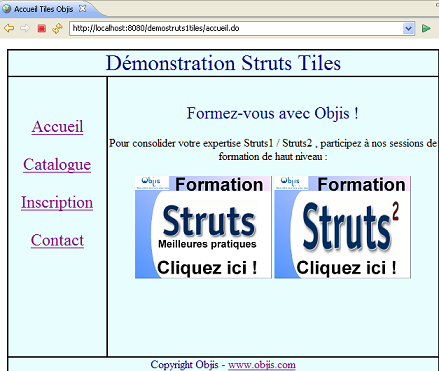
Task: Refresh the page with the refresh icon
Action: [57, 28]
